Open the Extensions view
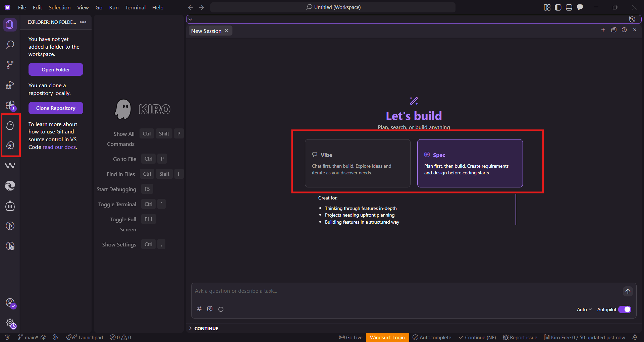The image size is (644, 342). point(10,105)
